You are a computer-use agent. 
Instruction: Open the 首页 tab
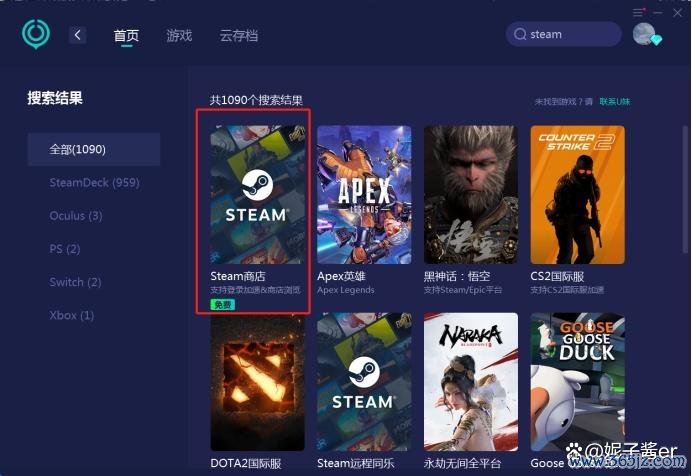tap(126, 35)
